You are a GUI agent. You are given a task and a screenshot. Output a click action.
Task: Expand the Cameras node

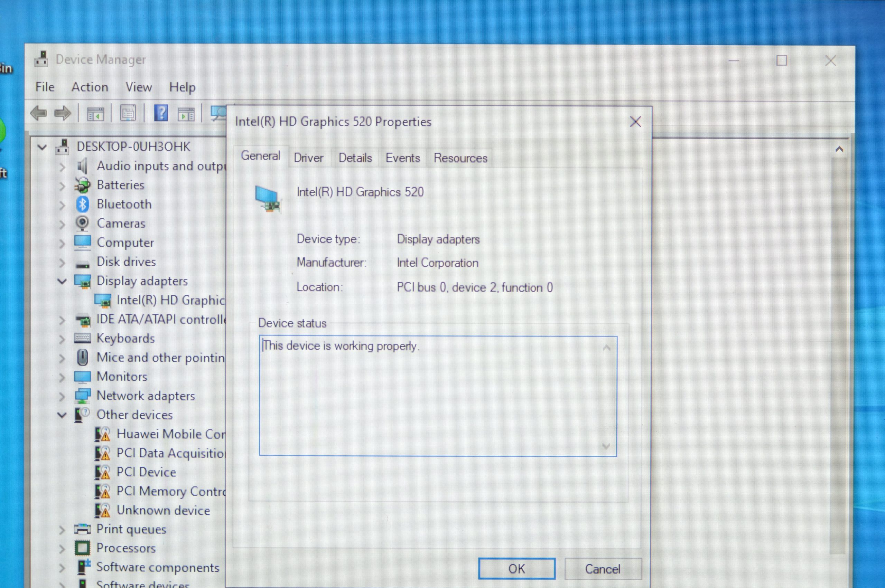pyautogui.click(x=62, y=224)
